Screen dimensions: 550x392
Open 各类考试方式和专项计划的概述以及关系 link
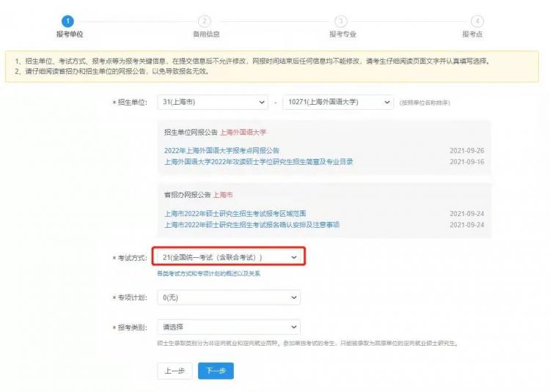click(x=209, y=273)
